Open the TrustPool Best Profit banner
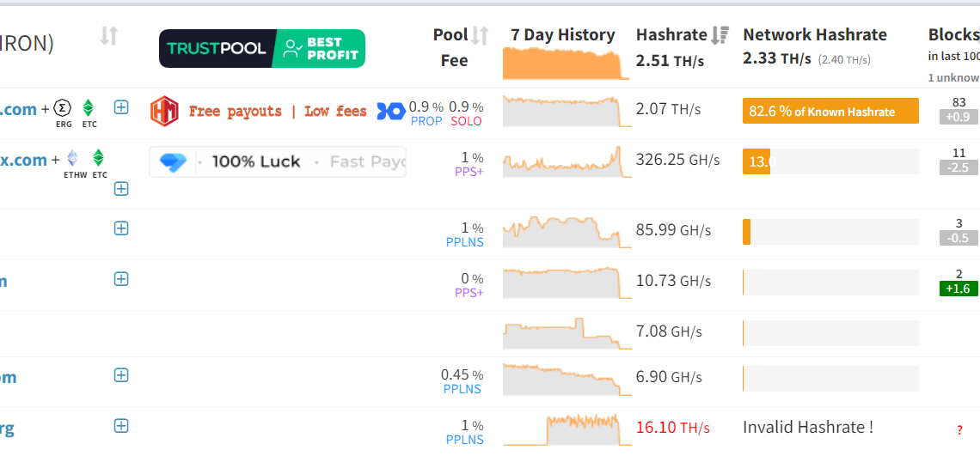 [262, 49]
